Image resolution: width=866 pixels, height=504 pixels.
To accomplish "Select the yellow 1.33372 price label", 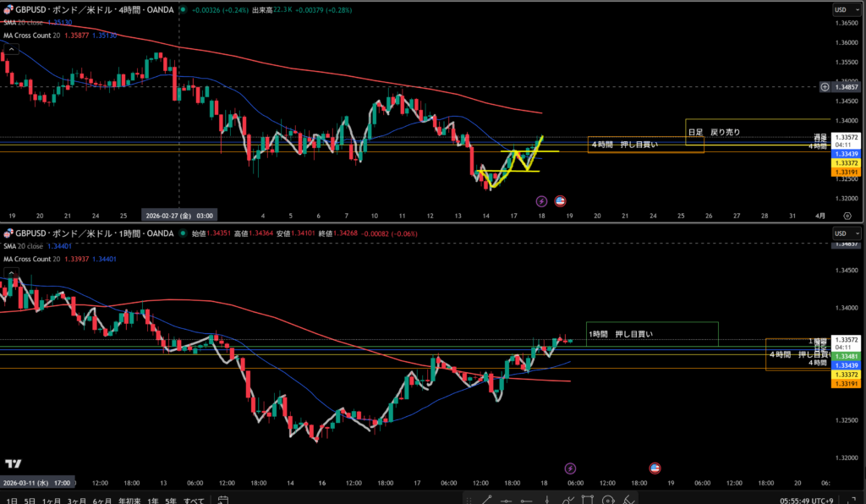I will pos(848,162).
